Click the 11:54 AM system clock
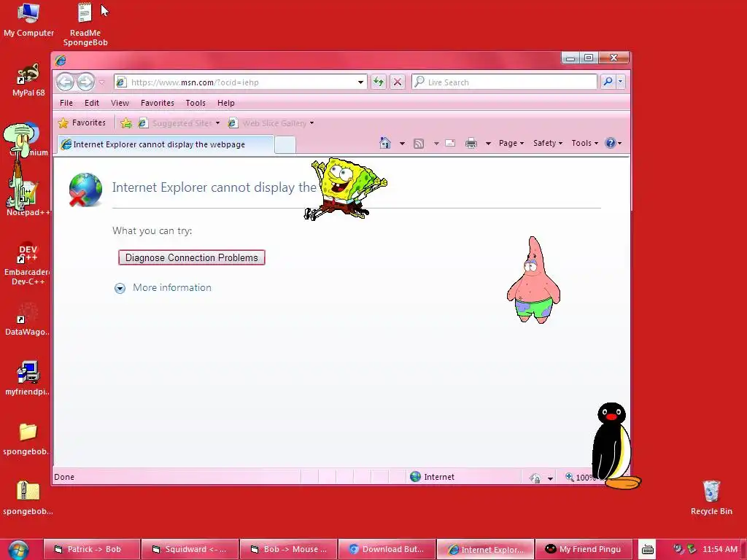 point(720,549)
